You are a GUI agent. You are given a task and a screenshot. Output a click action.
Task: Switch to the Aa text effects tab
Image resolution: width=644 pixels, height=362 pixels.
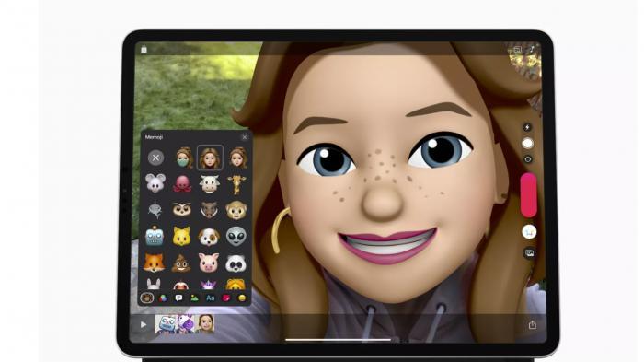coord(211,298)
